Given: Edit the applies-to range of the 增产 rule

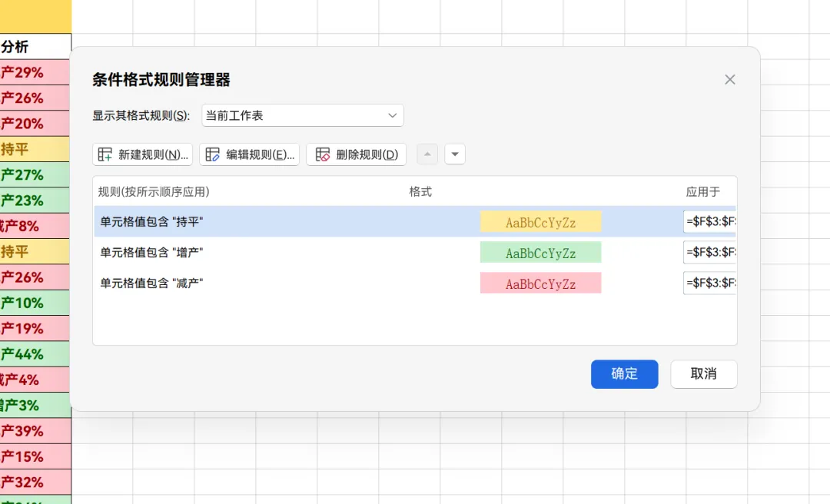Looking at the screenshot, I should pyautogui.click(x=710, y=252).
